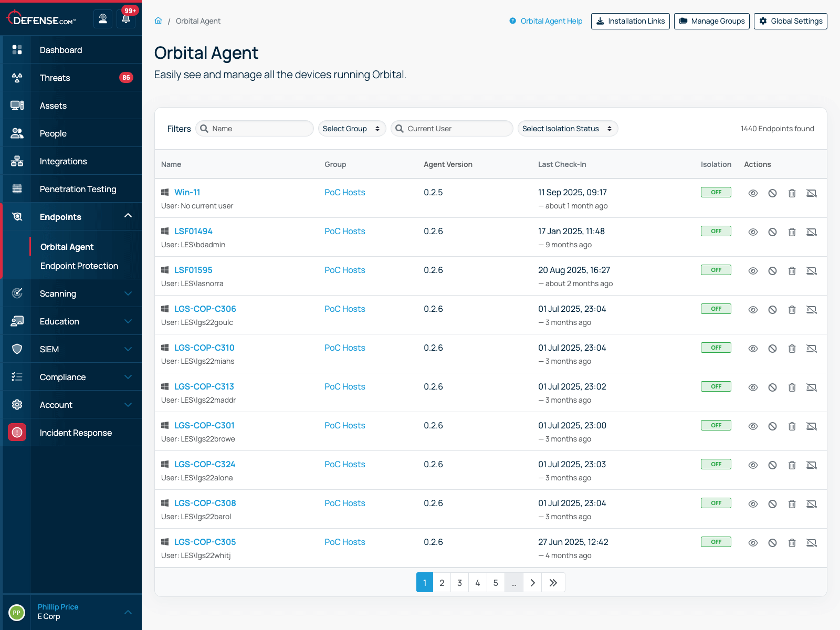Click the Installation Links button
The image size is (840, 630).
coord(630,21)
